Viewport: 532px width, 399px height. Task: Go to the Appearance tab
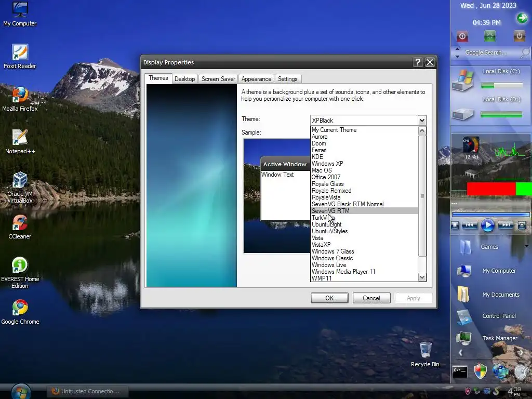[256, 79]
